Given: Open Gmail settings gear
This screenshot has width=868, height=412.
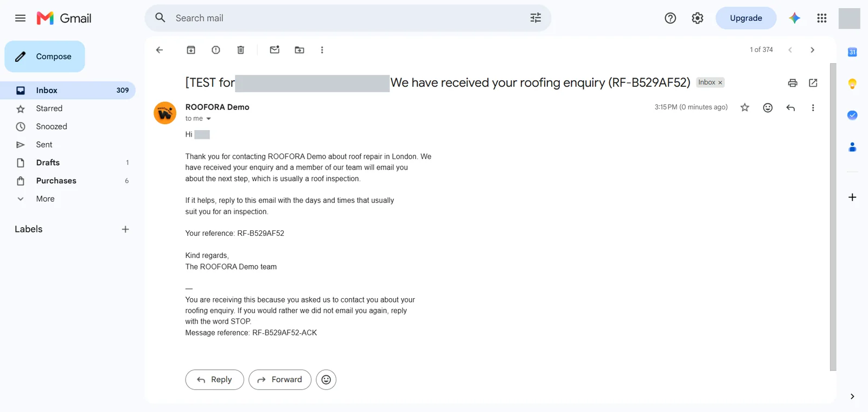Looking at the screenshot, I should (x=698, y=18).
